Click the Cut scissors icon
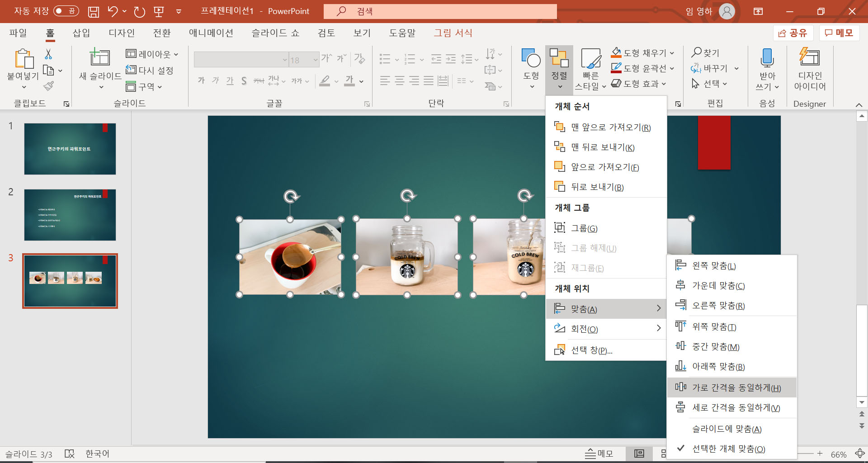The height and width of the screenshot is (463, 868). click(48, 54)
